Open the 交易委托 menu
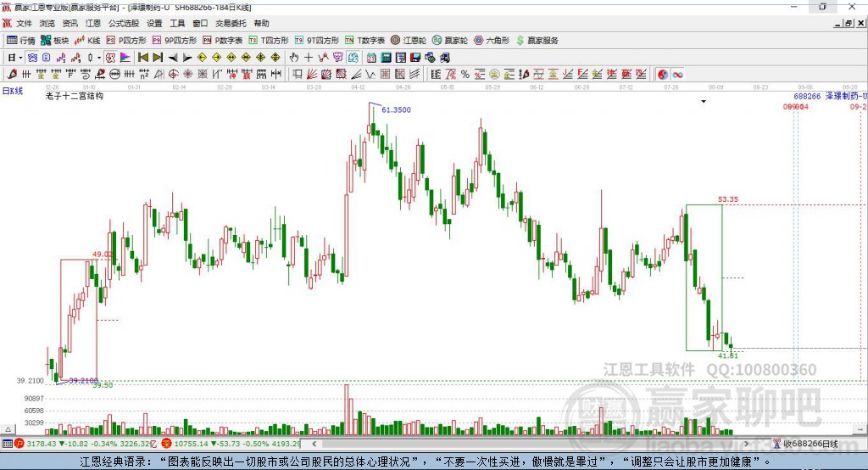Screen dimensions: 868x470 231,23
